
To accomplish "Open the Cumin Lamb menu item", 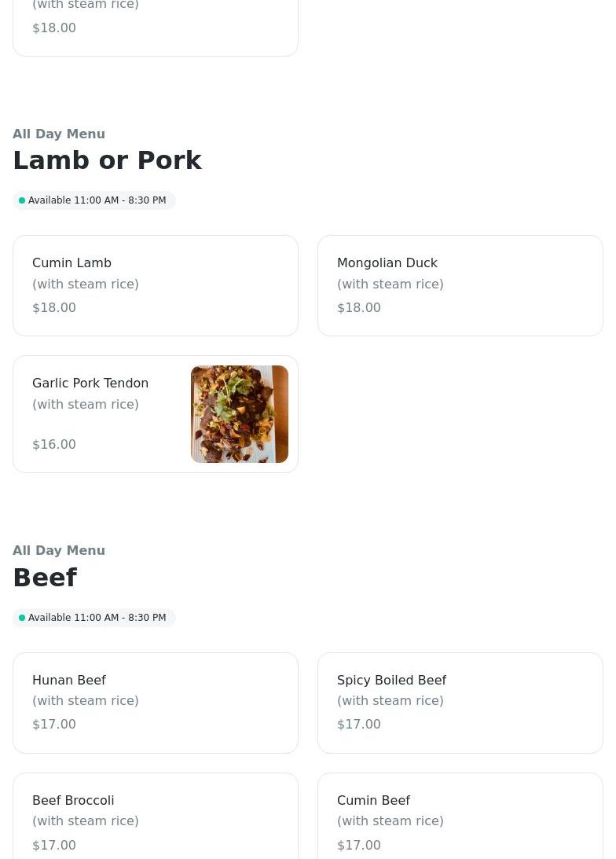I will coord(156,285).
